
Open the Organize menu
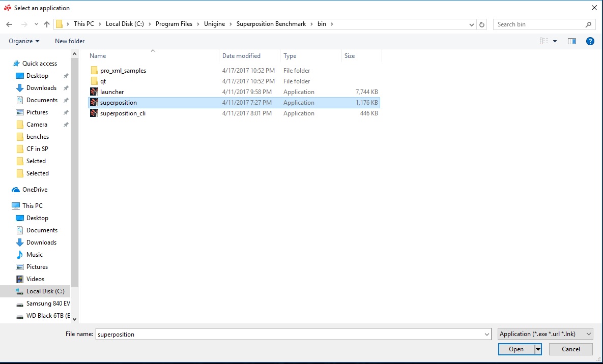(x=24, y=41)
